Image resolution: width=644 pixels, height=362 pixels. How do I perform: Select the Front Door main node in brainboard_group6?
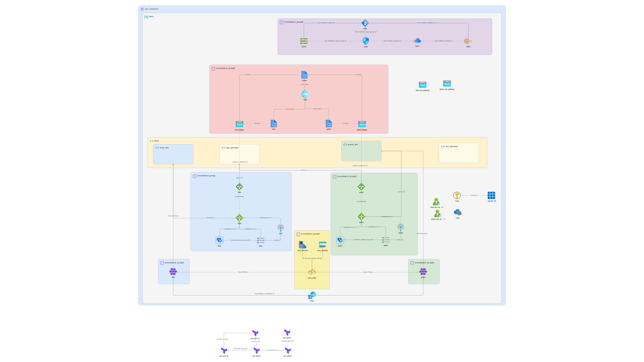click(x=365, y=23)
